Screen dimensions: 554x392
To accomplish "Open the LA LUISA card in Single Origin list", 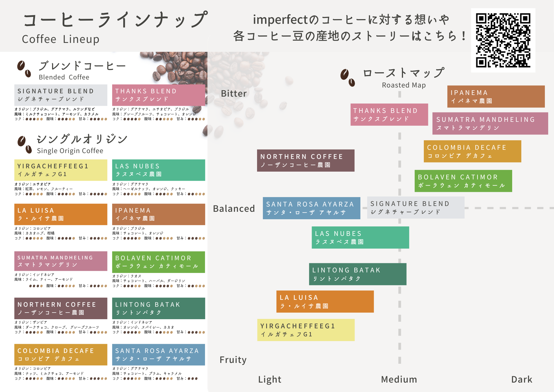I will [61, 214].
